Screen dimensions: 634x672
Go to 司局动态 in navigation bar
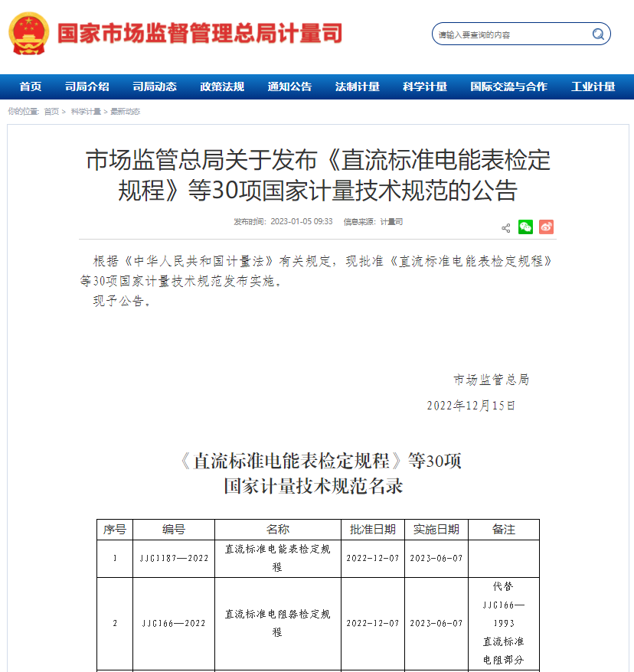[x=155, y=86]
